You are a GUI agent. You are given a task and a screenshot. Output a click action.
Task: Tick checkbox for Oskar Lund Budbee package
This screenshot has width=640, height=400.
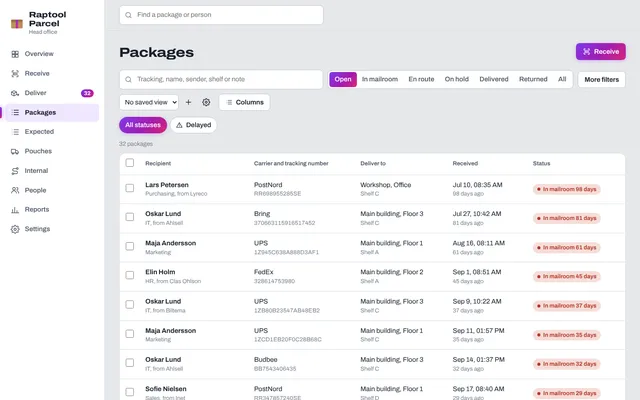[130, 363]
